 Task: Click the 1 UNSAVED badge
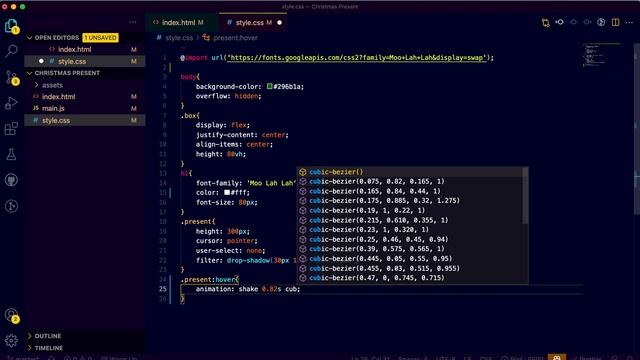pyautogui.click(x=100, y=38)
